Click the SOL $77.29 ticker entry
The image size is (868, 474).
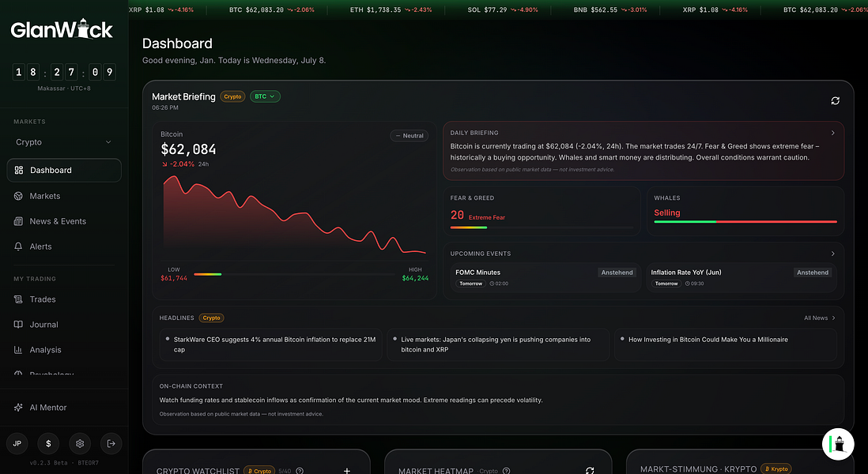tap(503, 10)
